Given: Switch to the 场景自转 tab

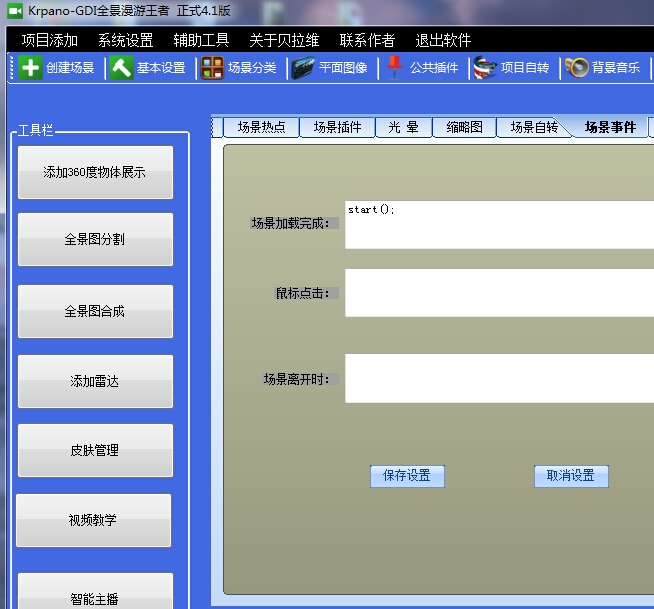Looking at the screenshot, I should [532, 127].
